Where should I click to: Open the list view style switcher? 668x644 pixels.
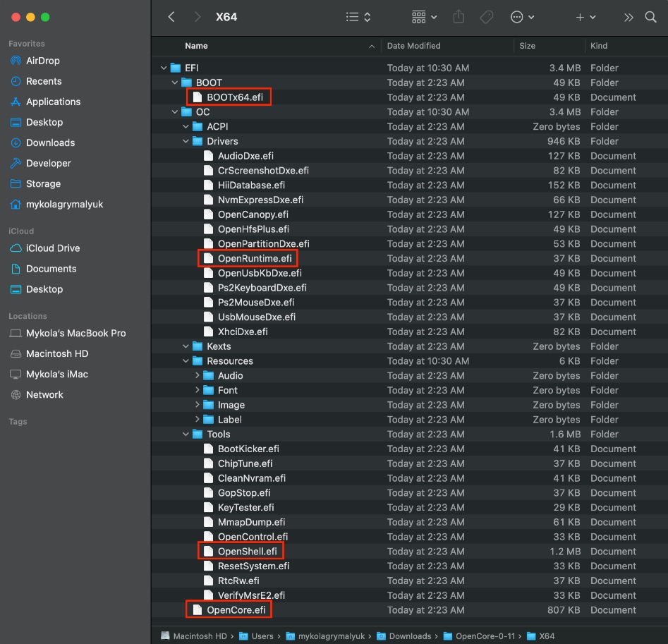[358, 17]
